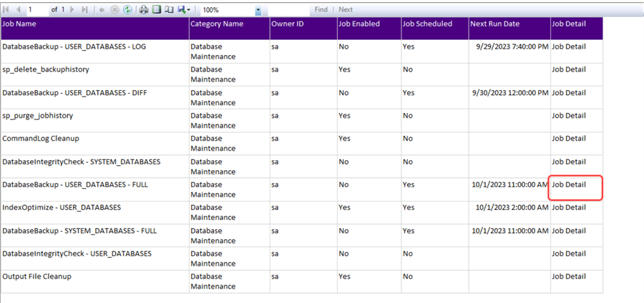This screenshot has width=644, height=303.
Task: Click the green Refresh report icon
Action: click(x=127, y=9)
